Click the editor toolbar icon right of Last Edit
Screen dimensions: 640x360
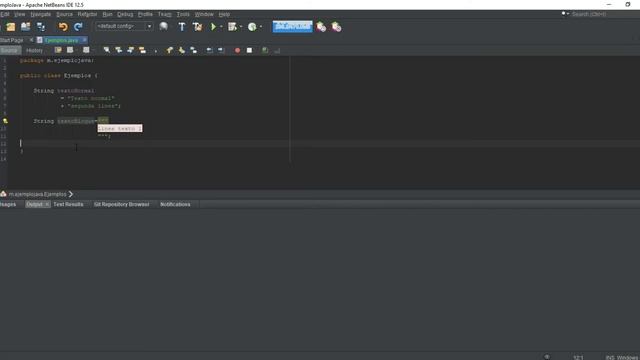click(x=70, y=50)
